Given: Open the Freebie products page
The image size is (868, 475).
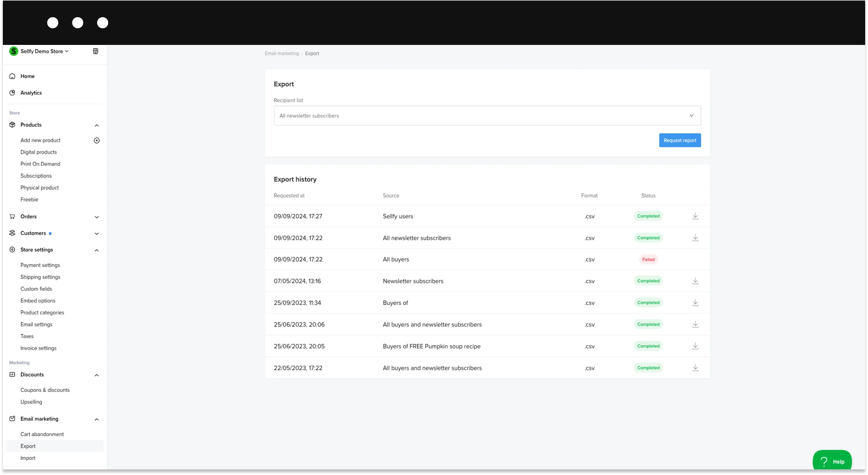Looking at the screenshot, I should tap(29, 199).
